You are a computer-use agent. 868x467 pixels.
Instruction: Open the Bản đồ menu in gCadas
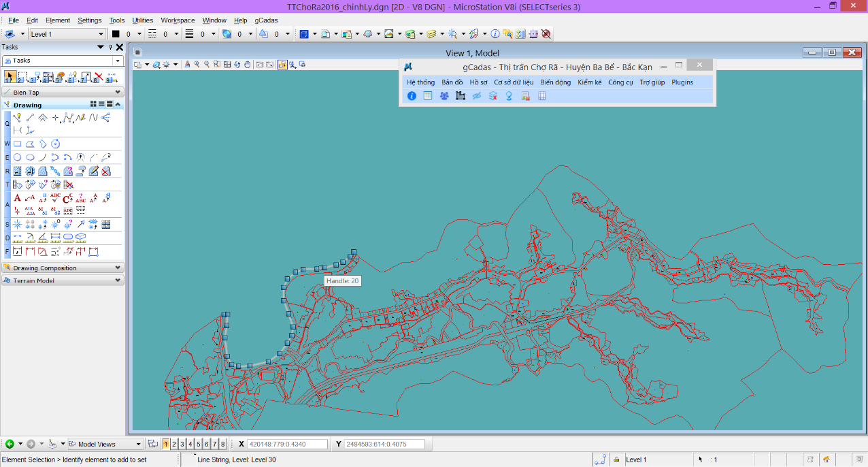tap(452, 82)
